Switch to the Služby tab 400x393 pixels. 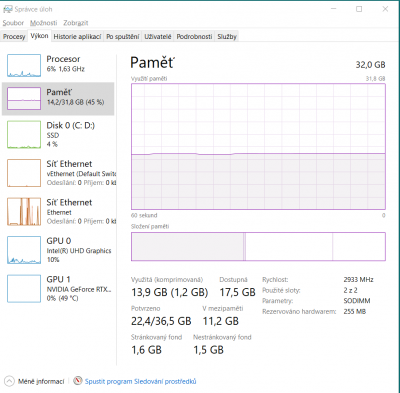click(x=227, y=37)
